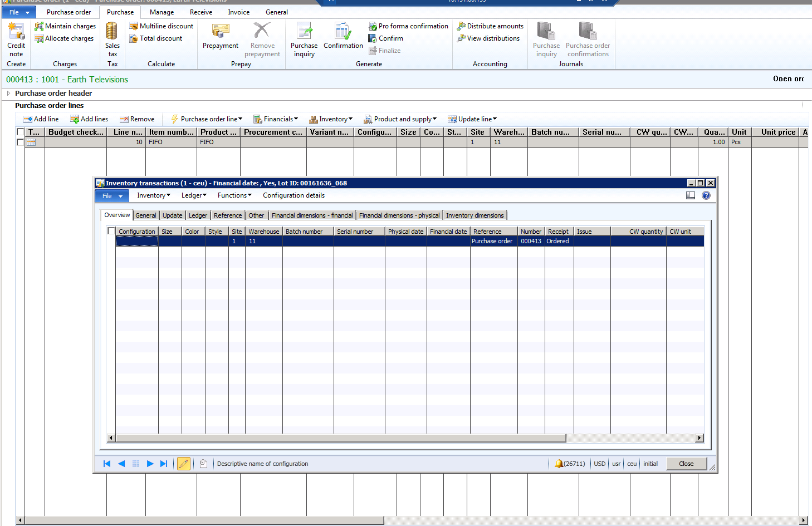Click the help icon in Inventory transactions
The width and height of the screenshot is (812, 526).
coord(706,195)
